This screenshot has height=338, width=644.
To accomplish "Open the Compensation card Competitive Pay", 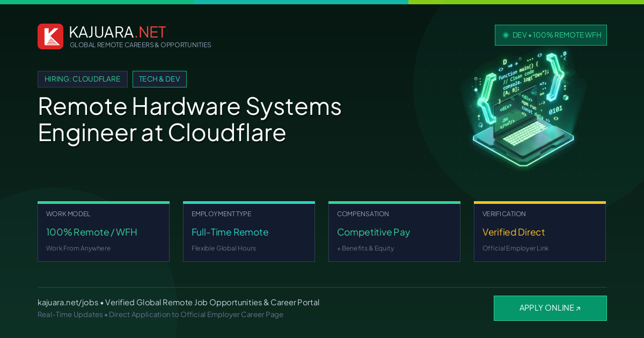I will coord(394,232).
